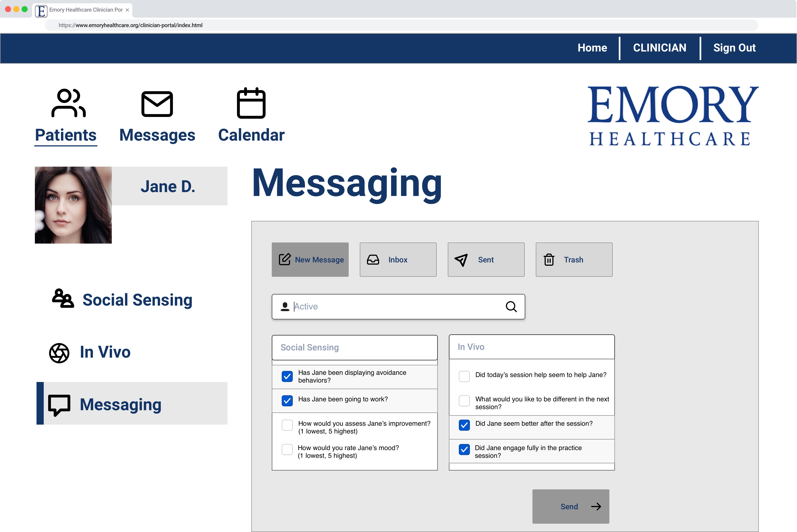Check "What would you like to be different" question

click(464, 401)
